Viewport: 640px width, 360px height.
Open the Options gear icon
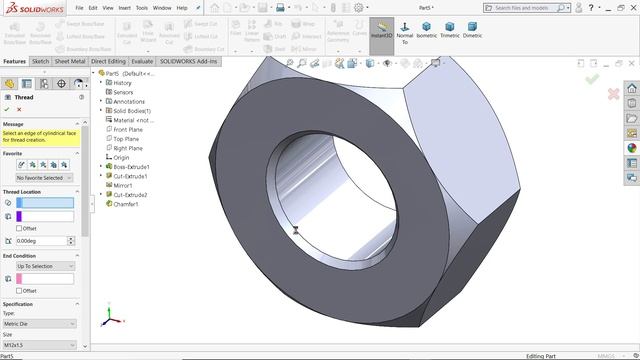point(358,8)
